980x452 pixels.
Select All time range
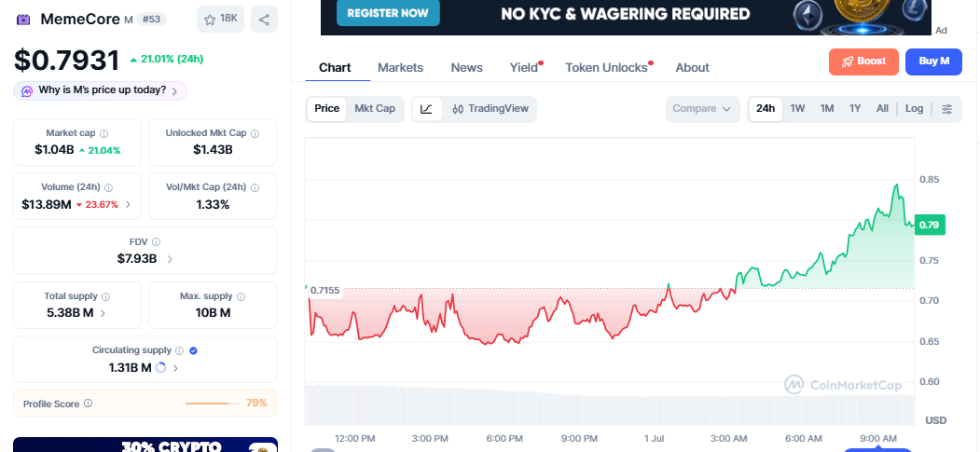click(882, 109)
